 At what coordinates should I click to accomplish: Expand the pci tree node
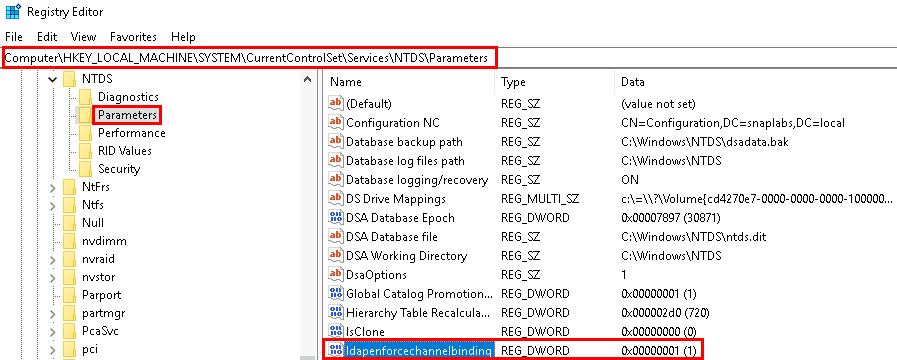point(53,350)
